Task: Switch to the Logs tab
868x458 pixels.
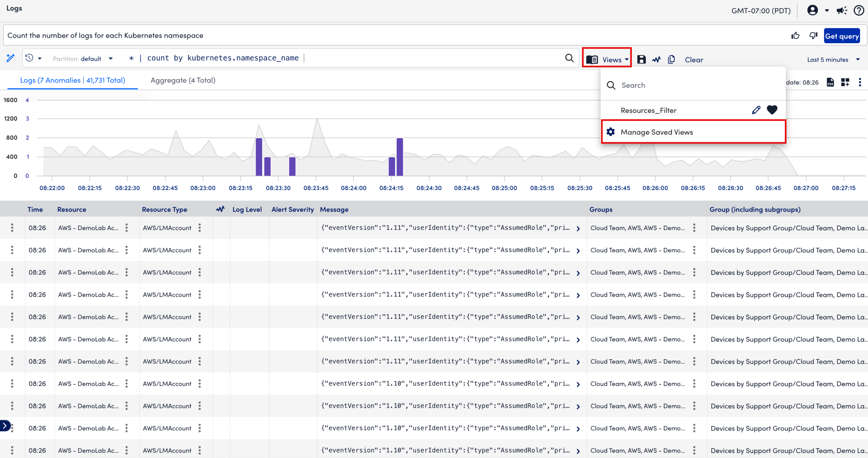Action: (x=73, y=80)
